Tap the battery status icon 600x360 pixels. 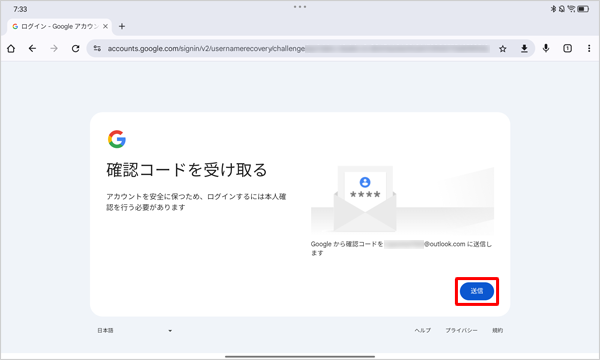[583, 9]
